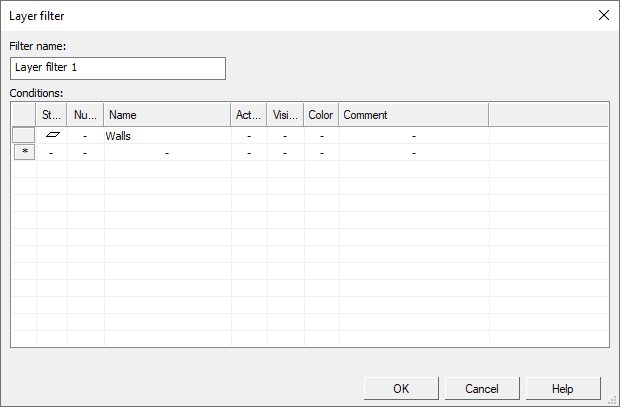Select the row header of Walls row
This screenshot has height=407, width=620.
(x=24, y=135)
